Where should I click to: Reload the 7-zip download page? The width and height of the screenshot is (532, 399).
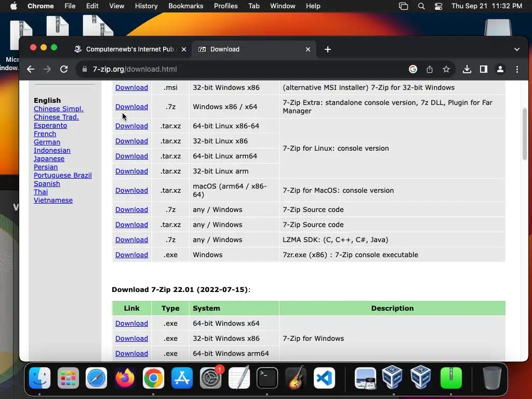pyautogui.click(x=64, y=69)
